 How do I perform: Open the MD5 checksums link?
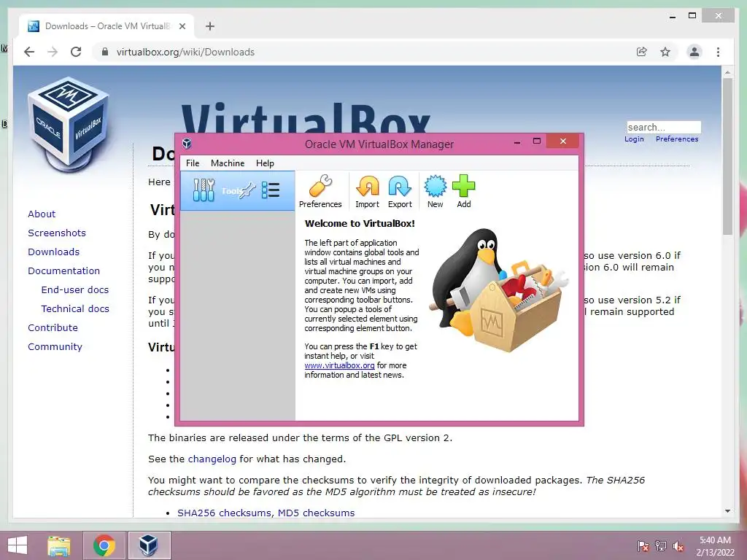pos(317,513)
